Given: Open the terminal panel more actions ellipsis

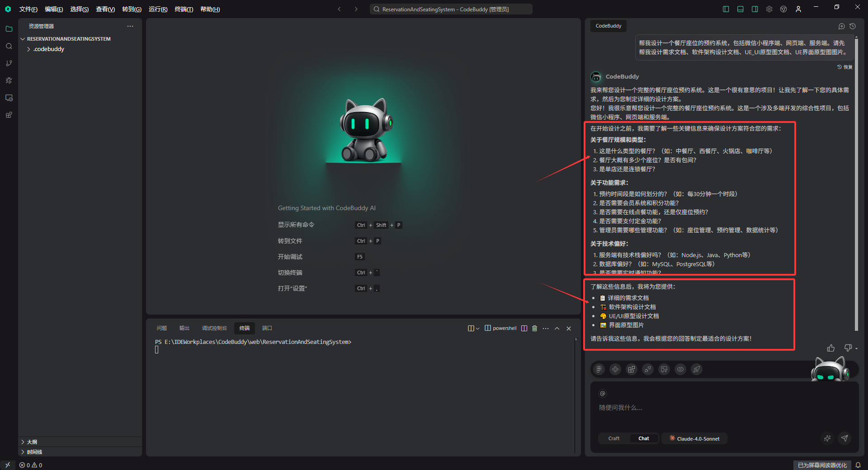Looking at the screenshot, I should tap(546, 328).
